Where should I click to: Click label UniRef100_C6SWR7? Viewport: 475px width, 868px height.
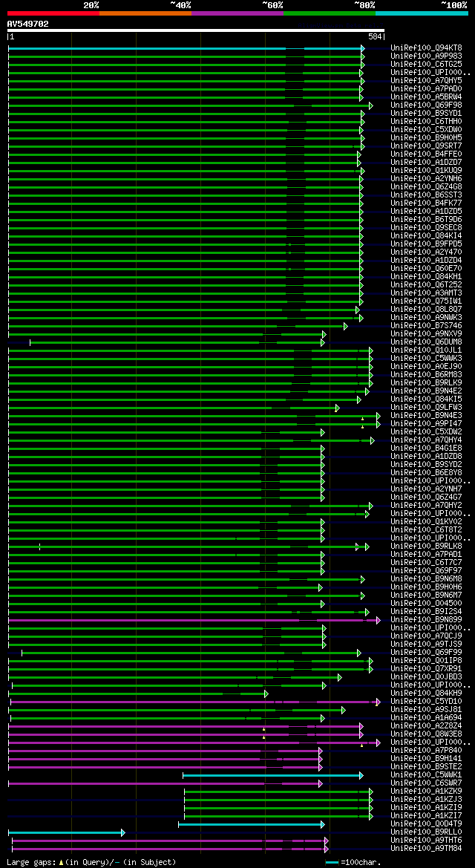(426, 783)
